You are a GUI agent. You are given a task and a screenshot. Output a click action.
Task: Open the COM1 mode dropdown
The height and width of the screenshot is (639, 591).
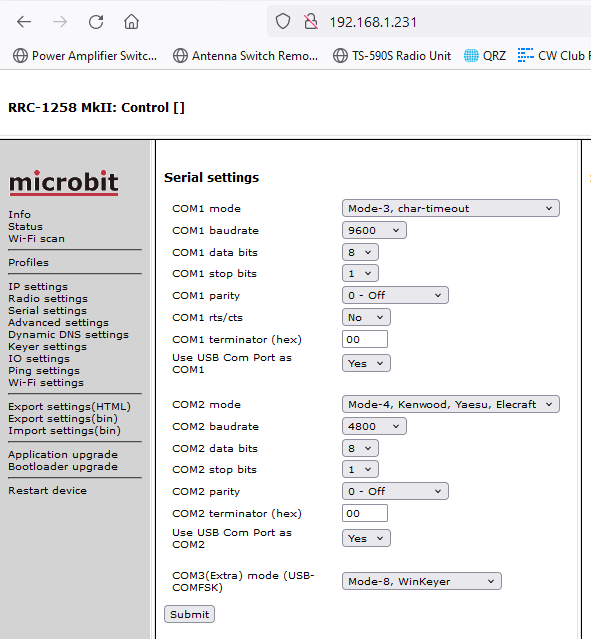pos(450,208)
